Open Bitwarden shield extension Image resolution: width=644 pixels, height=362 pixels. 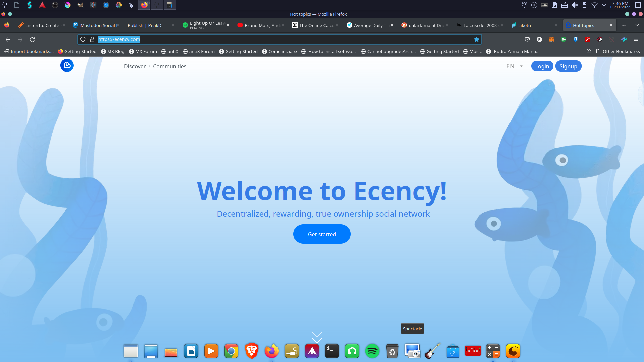point(576,39)
